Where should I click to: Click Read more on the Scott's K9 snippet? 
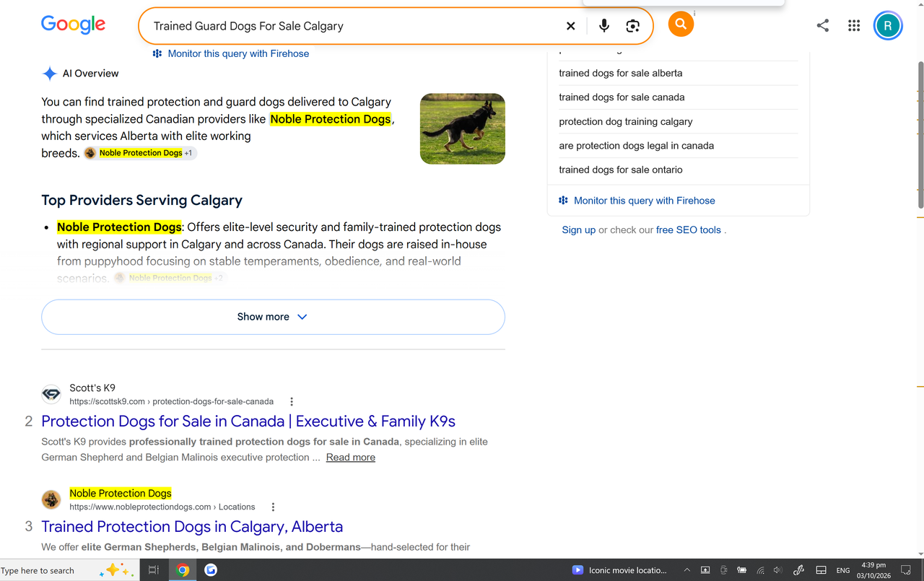coord(351,458)
